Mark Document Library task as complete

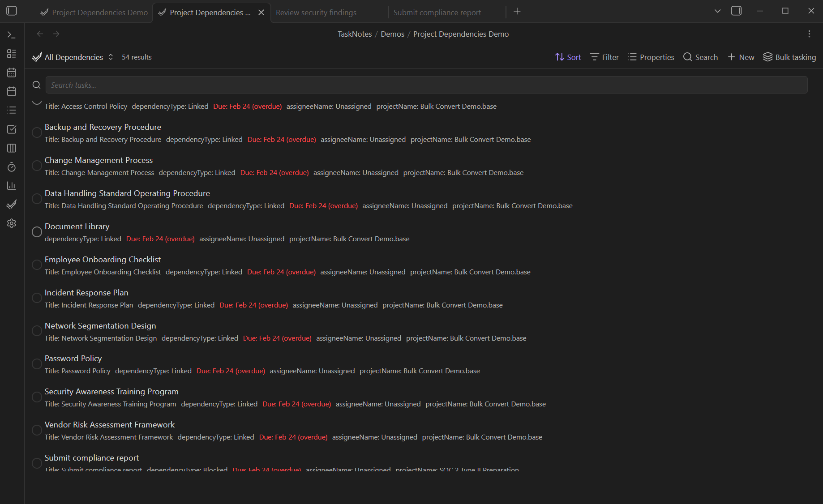[37, 232]
